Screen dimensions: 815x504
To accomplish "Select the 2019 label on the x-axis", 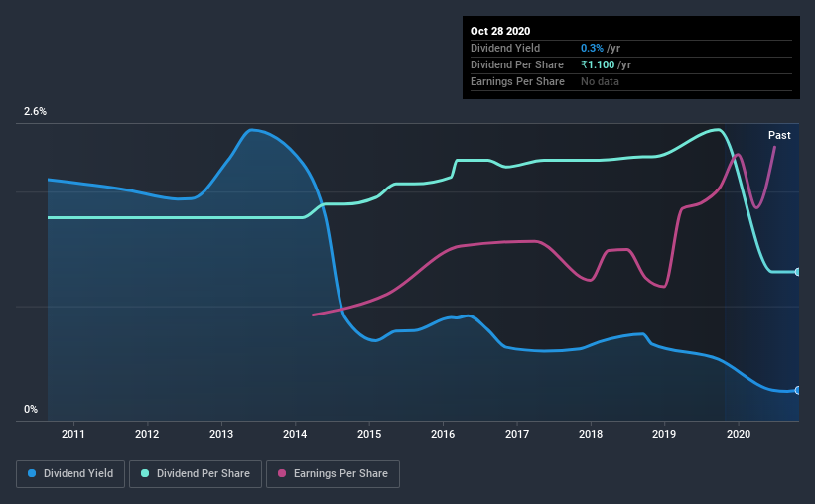I will coord(664,434).
